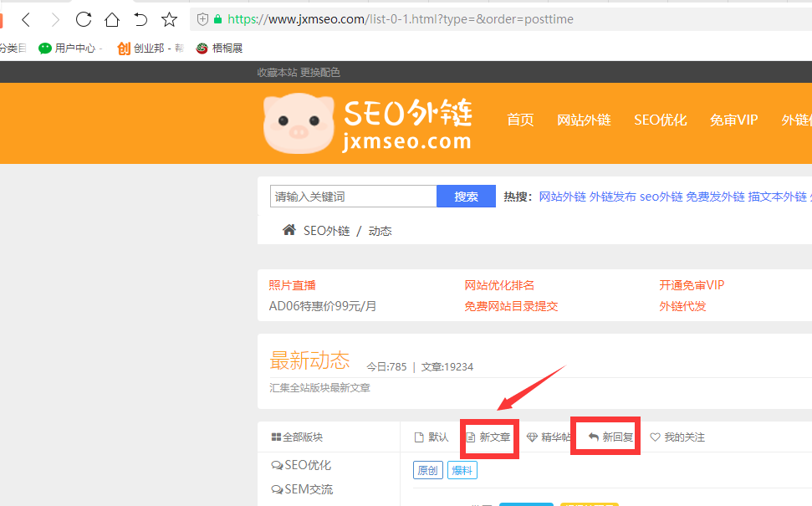Click the home icon in the breadcrumb
812x506 pixels.
click(x=289, y=230)
